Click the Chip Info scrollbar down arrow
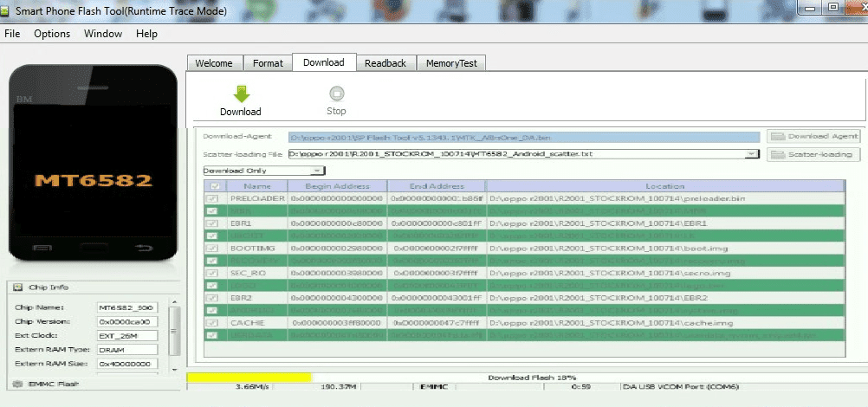This screenshot has width=868, height=407. pos(174,369)
